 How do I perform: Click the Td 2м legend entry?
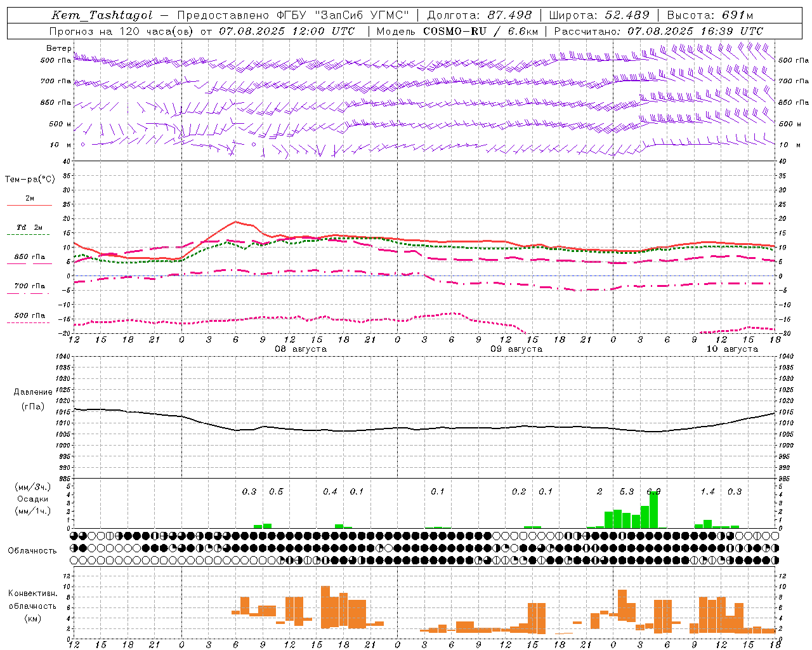pyautogui.click(x=30, y=227)
